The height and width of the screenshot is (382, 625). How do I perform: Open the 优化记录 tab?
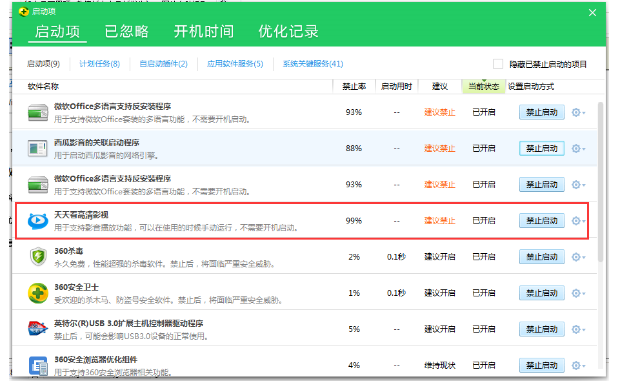288,31
